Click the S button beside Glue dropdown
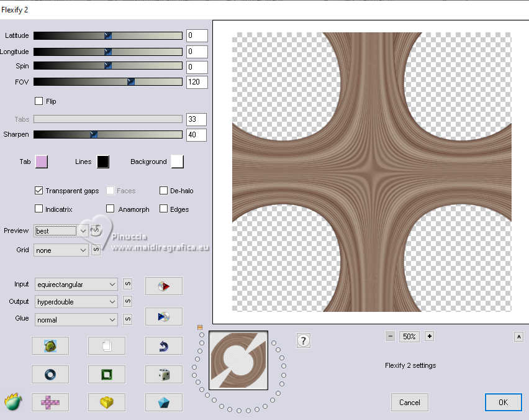Screen dimensions: 529x420 pyautogui.click(x=127, y=319)
